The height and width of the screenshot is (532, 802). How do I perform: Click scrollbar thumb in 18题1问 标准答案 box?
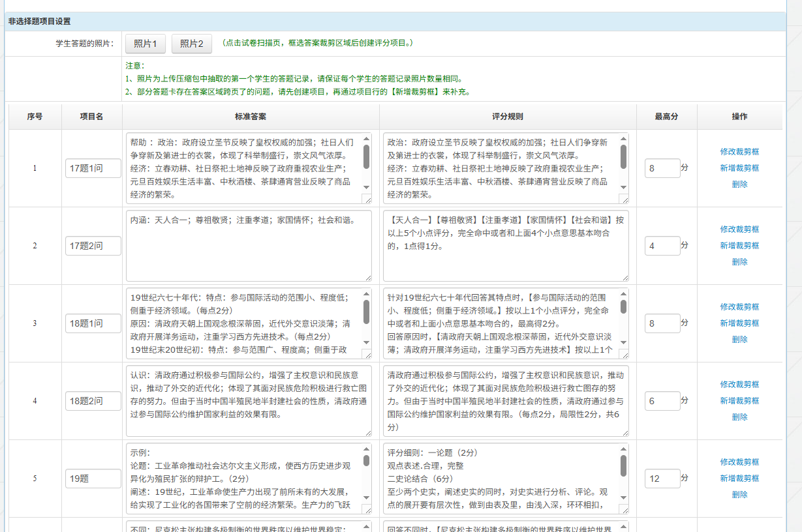point(366,312)
